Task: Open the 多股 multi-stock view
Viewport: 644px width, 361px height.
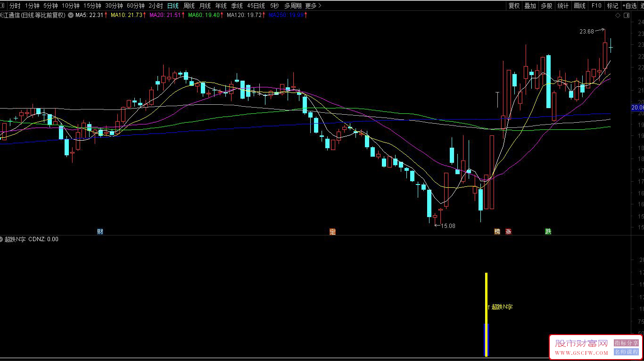Action: 546,6
